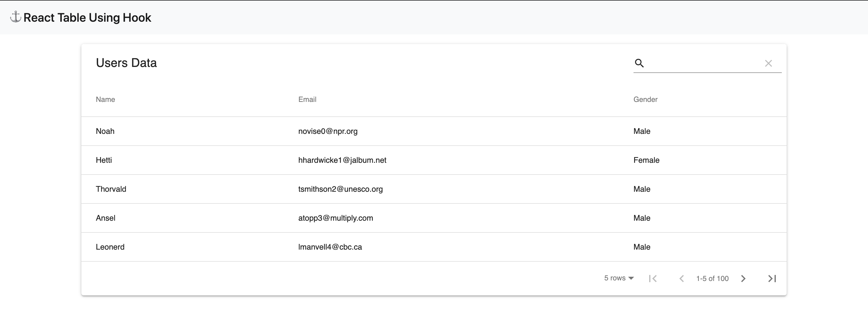Sort by Gender column header
Viewport: 868px width, 328px height.
point(645,99)
